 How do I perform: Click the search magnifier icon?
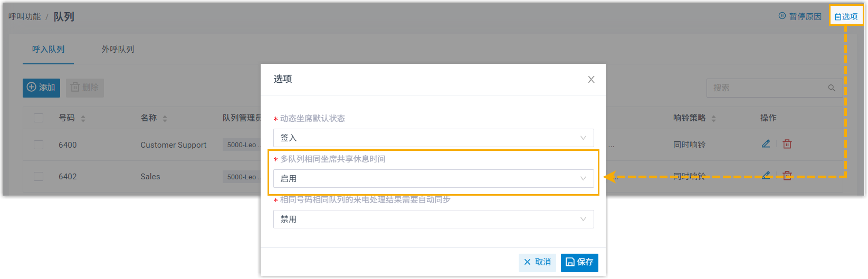point(832,88)
